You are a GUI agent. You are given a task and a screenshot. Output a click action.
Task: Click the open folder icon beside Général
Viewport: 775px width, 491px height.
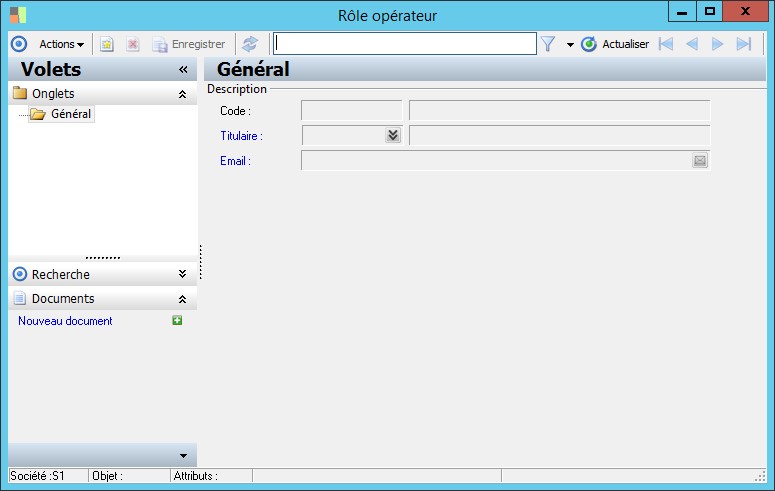(x=38, y=114)
